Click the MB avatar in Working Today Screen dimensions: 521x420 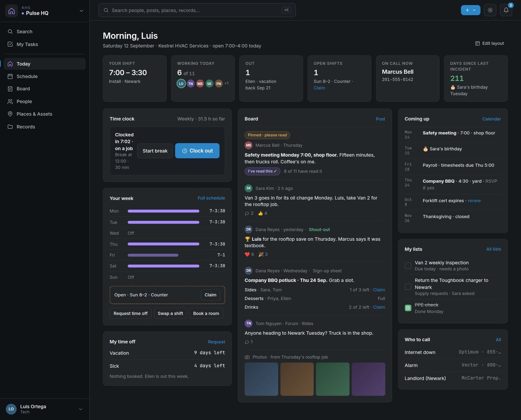tap(200, 83)
